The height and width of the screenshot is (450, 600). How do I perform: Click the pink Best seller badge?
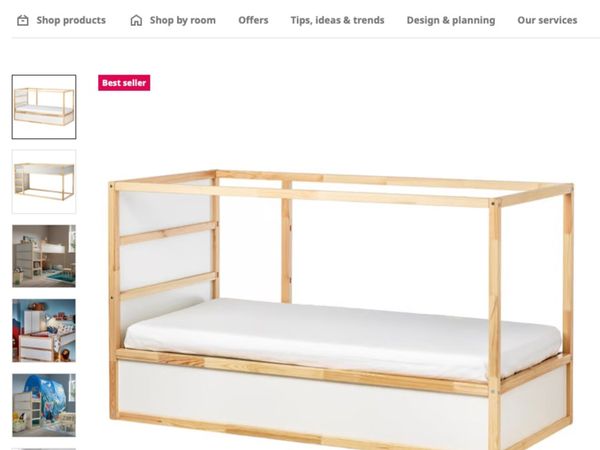click(x=124, y=83)
